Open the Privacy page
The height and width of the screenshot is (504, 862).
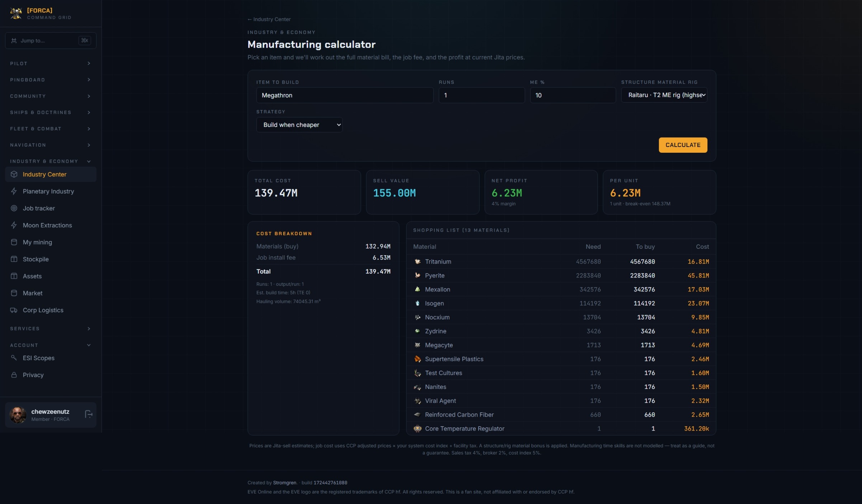pyautogui.click(x=51, y=375)
